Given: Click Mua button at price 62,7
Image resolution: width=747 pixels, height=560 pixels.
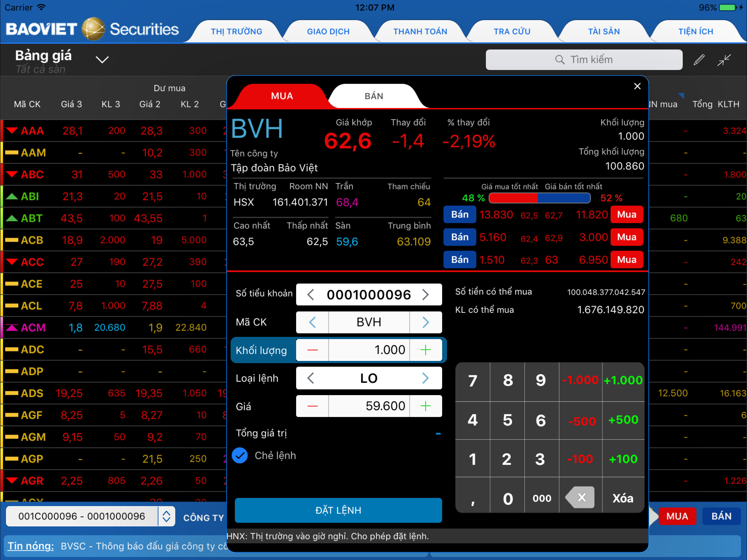Looking at the screenshot, I should 626,215.
